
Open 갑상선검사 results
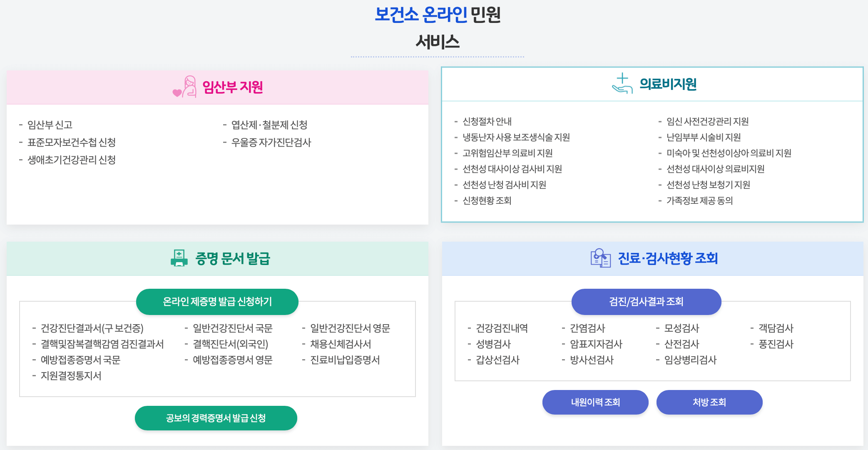[499, 360]
